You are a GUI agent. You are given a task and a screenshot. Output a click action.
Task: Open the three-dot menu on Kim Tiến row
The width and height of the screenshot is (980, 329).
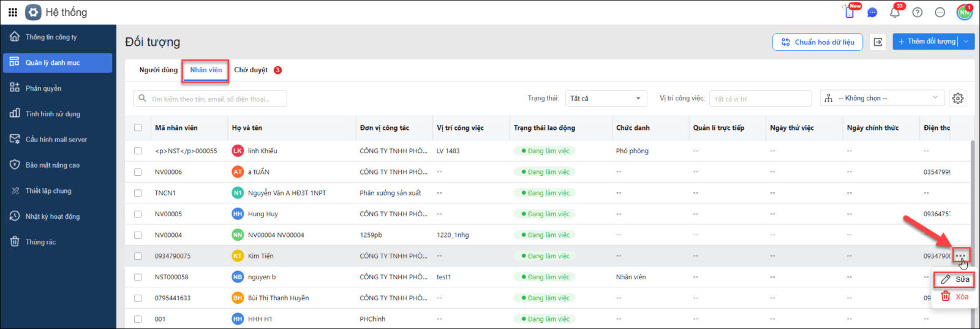tap(960, 256)
